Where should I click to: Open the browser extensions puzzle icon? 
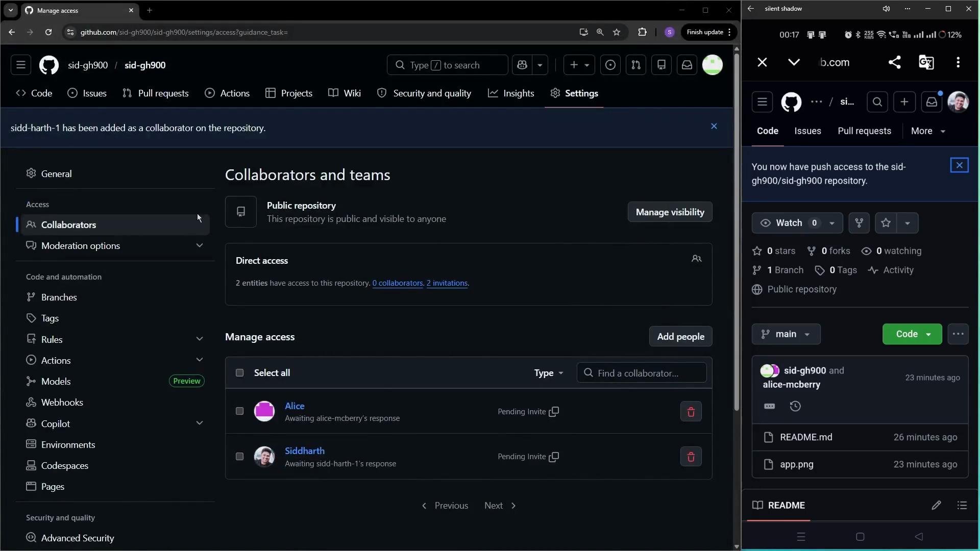[642, 32]
